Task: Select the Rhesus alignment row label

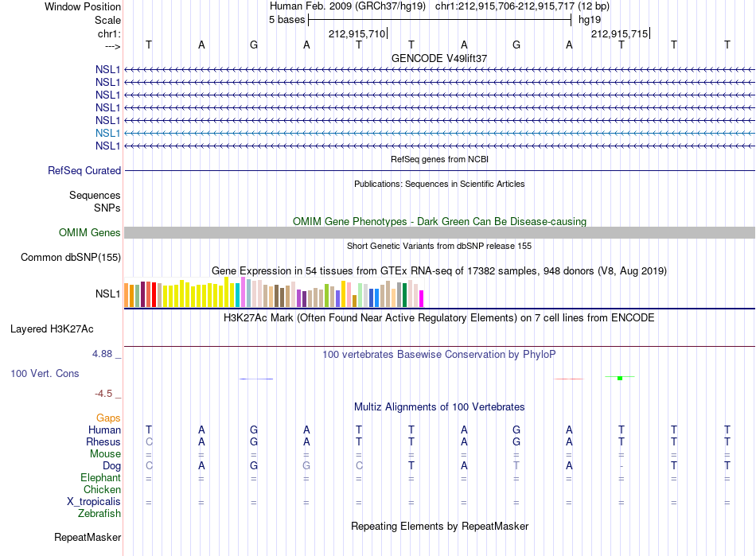Action: point(103,441)
